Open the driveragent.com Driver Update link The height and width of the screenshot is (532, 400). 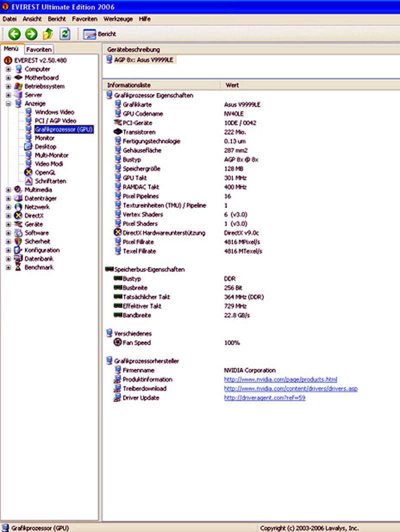264,397
